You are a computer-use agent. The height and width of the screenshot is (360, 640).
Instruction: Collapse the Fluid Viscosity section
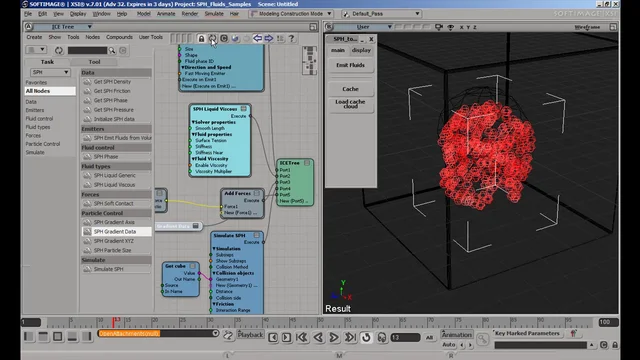[193, 159]
